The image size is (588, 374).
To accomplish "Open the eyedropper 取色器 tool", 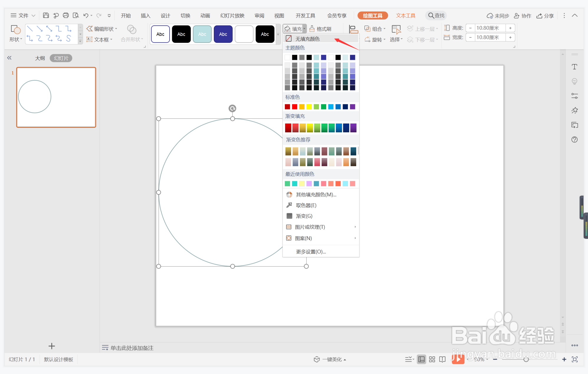I will pyautogui.click(x=306, y=205).
